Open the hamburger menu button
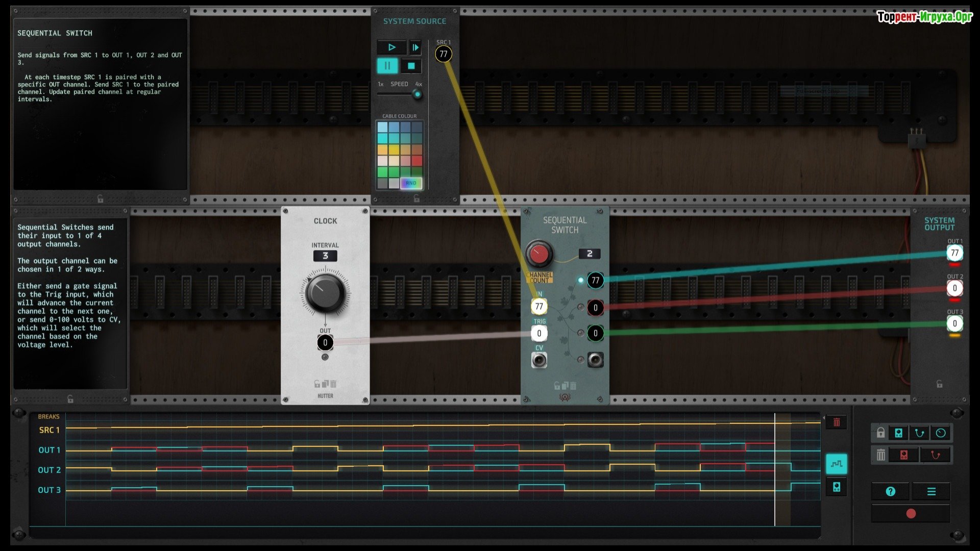980x551 pixels. click(x=931, y=491)
